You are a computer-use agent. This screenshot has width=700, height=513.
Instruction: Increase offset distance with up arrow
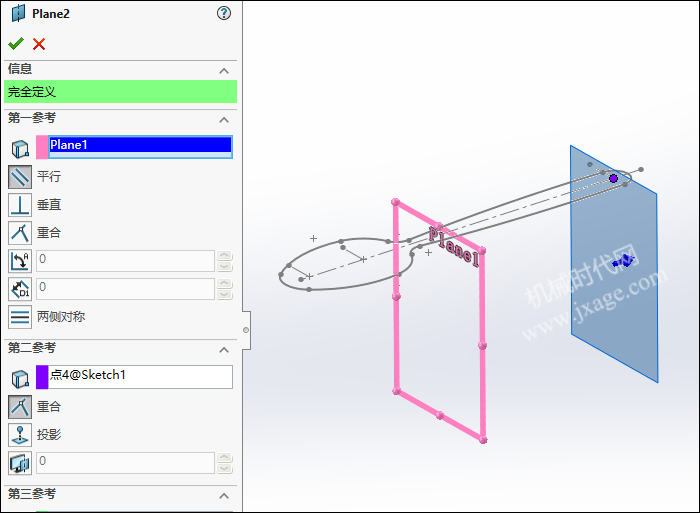225,284
